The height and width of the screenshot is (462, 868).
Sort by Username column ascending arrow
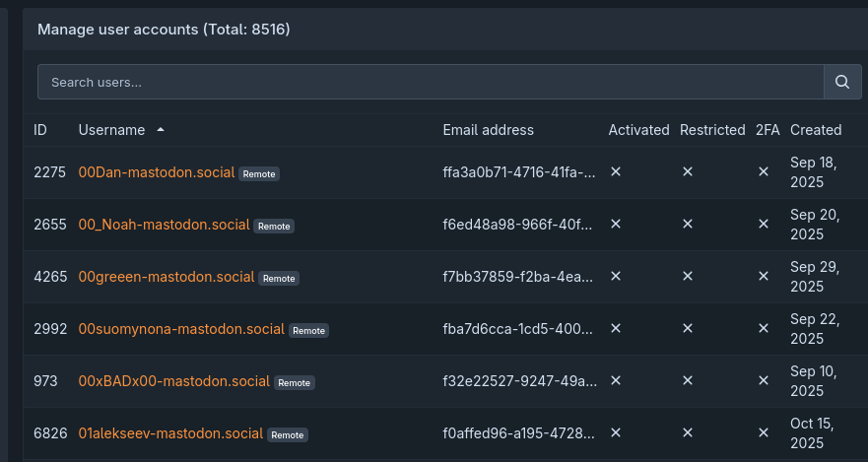pos(161,130)
